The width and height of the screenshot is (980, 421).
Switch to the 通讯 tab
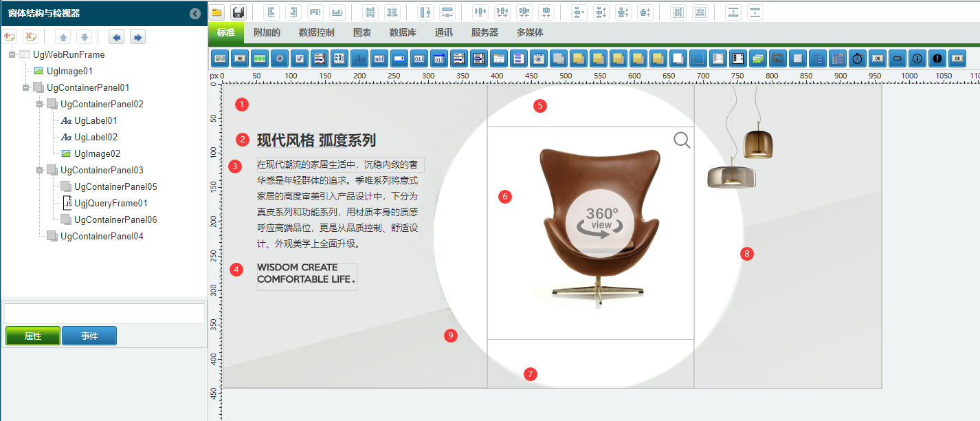pos(444,32)
